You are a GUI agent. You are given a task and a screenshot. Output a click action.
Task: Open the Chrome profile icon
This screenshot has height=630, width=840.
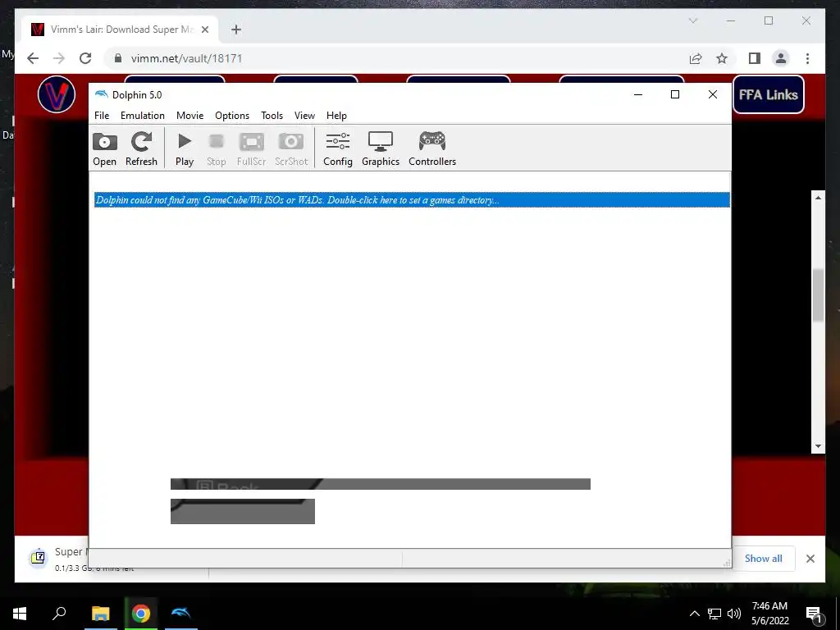click(781, 58)
